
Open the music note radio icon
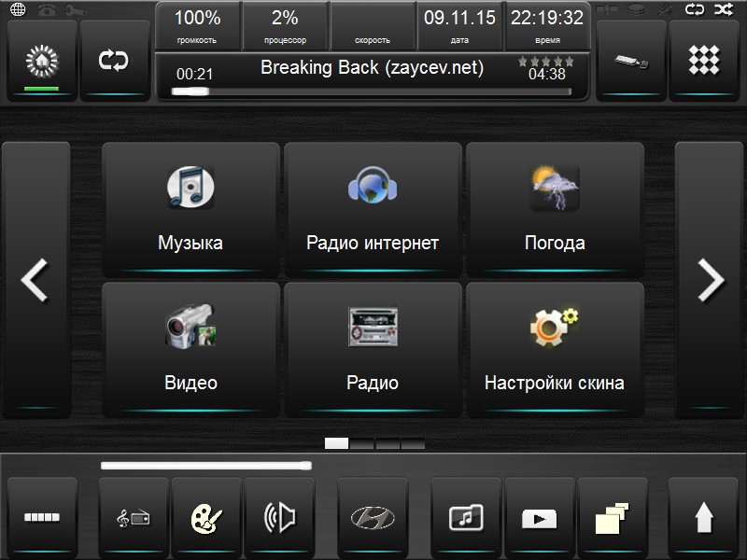tap(134, 516)
